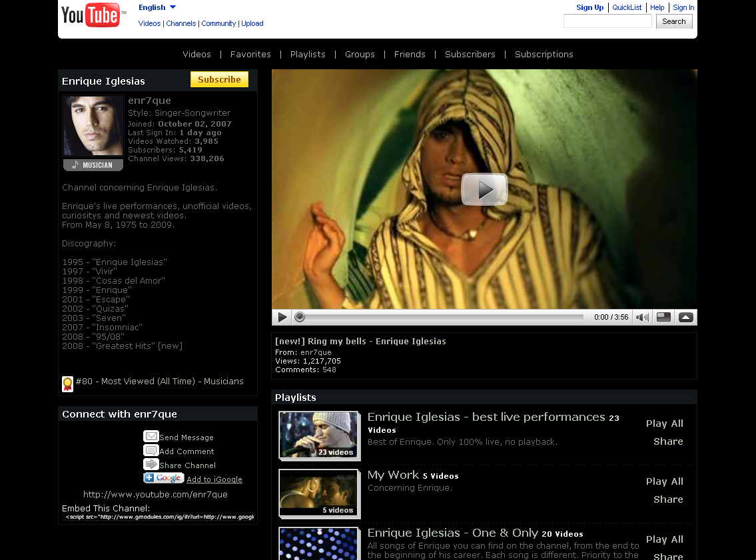Click the Sign Up link
The width and height of the screenshot is (756, 560).
click(589, 7)
